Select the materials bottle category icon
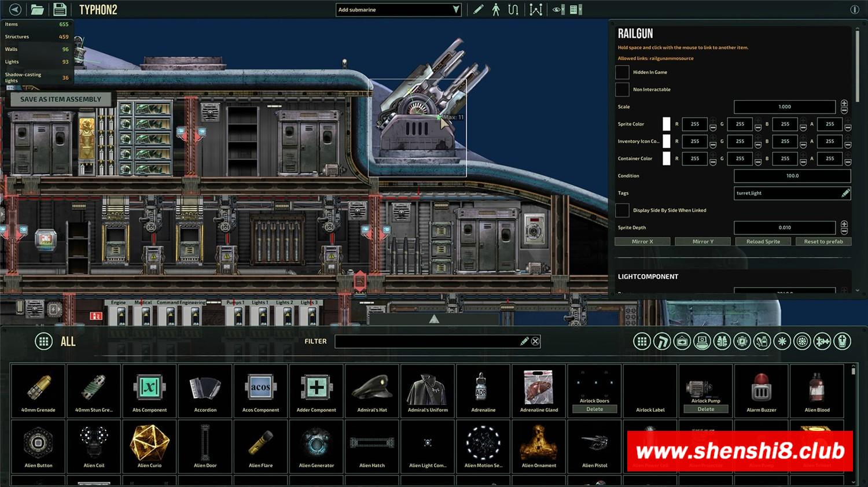 [x=762, y=342]
